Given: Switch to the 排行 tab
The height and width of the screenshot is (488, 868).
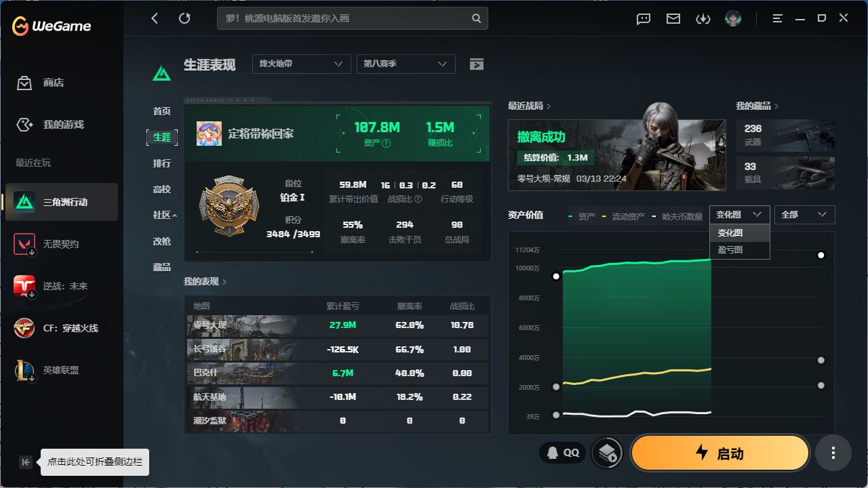Looking at the screenshot, I should click(x=162, y=163).
